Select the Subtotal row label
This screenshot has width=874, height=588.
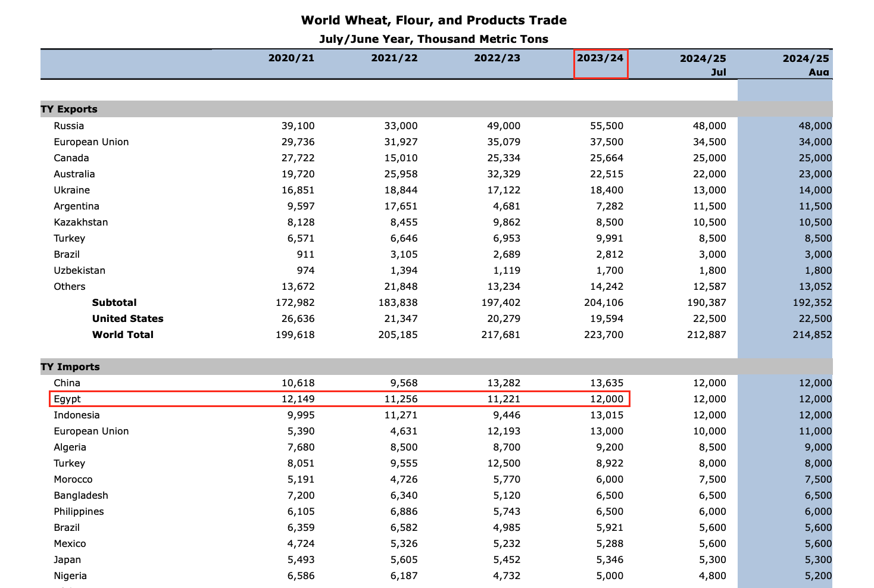point(114,303)
